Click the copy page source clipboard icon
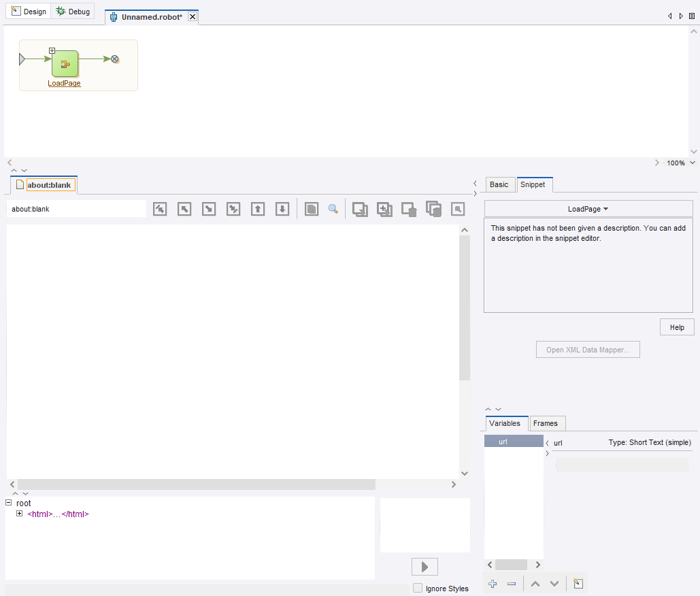Viewport: 700px width, 596px height. [x=311, y=209]
